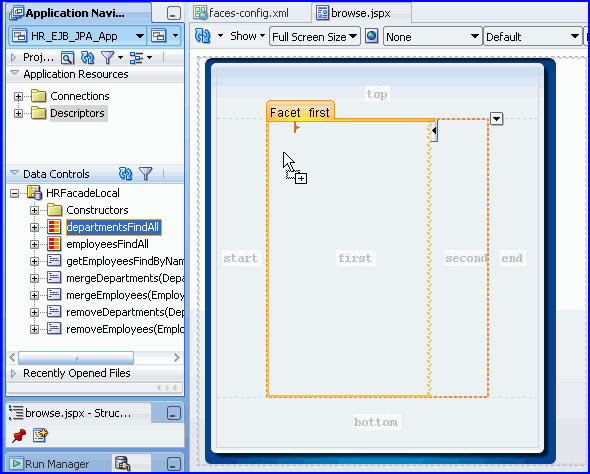Click the red pushpin in the Structure panel
The width and height of the screenshot is (590, 474).
pos(18,436)
